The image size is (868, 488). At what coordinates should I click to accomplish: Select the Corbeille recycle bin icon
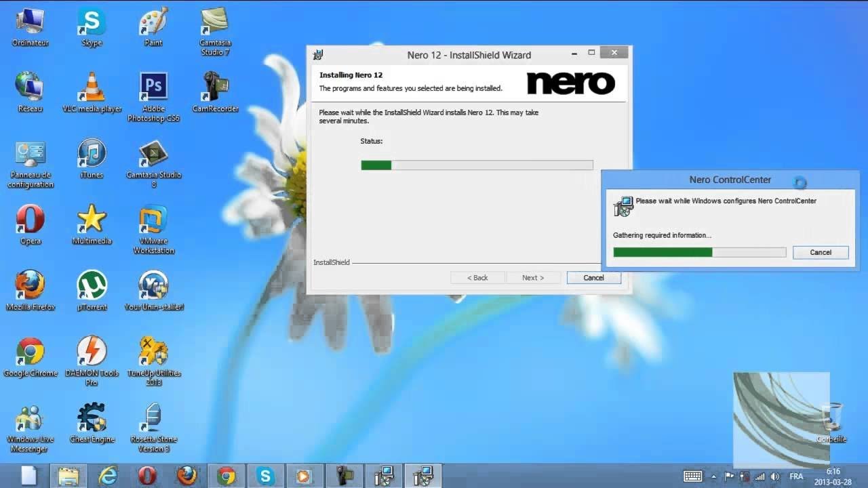tap(831, 424)
